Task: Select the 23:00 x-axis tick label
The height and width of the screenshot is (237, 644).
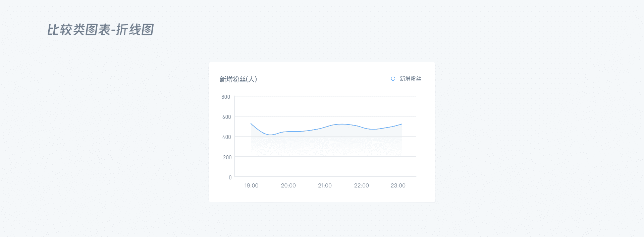Action: tap(398, 185)
